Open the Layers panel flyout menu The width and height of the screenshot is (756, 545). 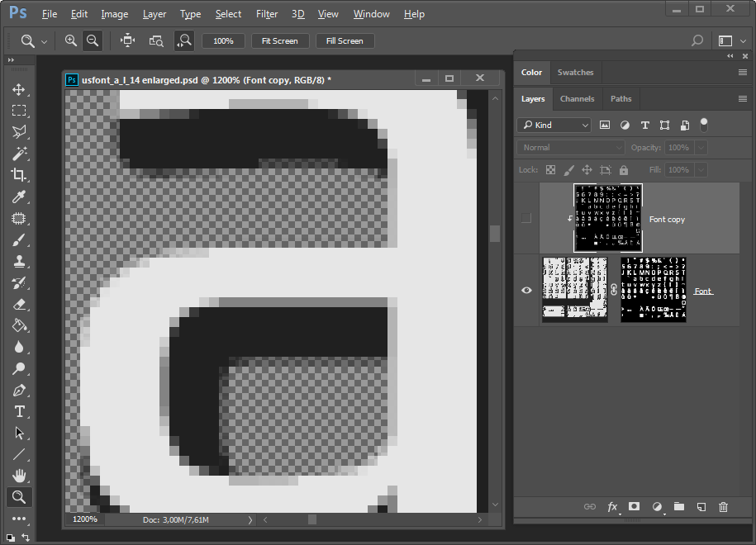743,99
